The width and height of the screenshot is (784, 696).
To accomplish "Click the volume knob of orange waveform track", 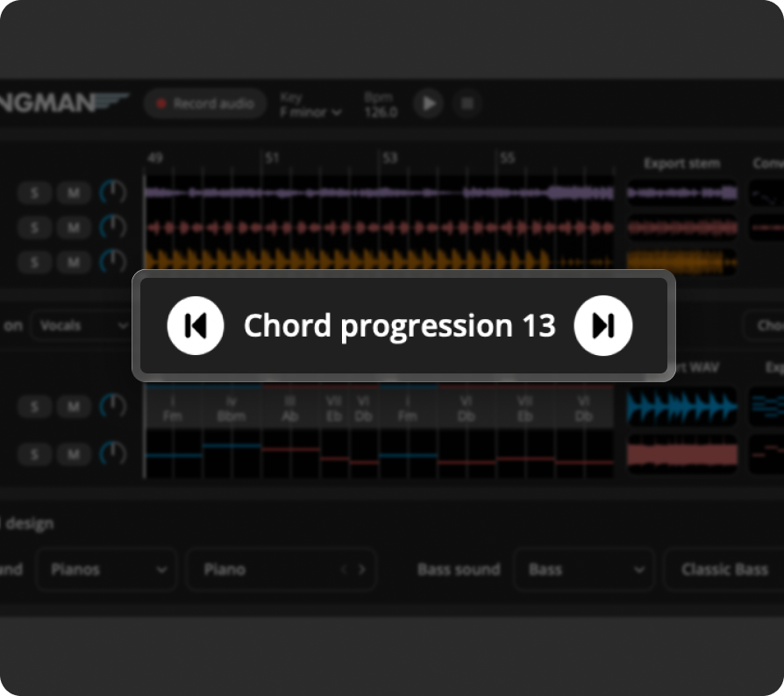I will click(x=112, y=261).
